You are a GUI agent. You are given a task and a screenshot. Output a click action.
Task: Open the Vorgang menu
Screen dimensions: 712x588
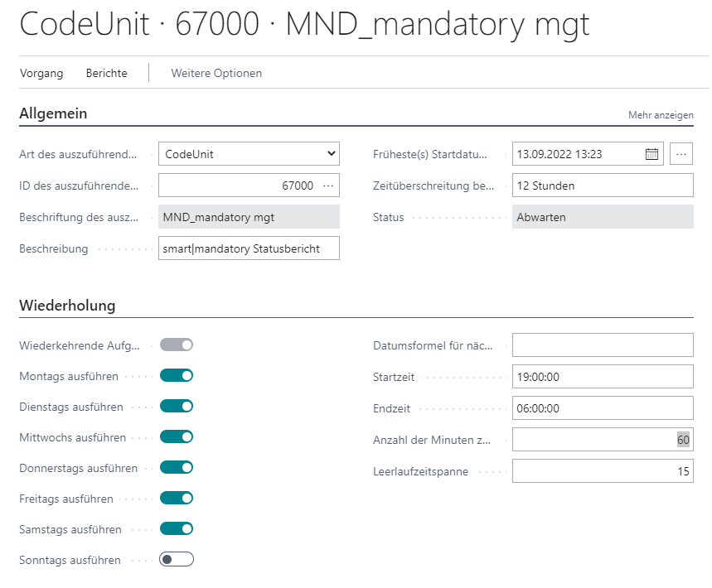pyautogui.click(x=41, y=73)
